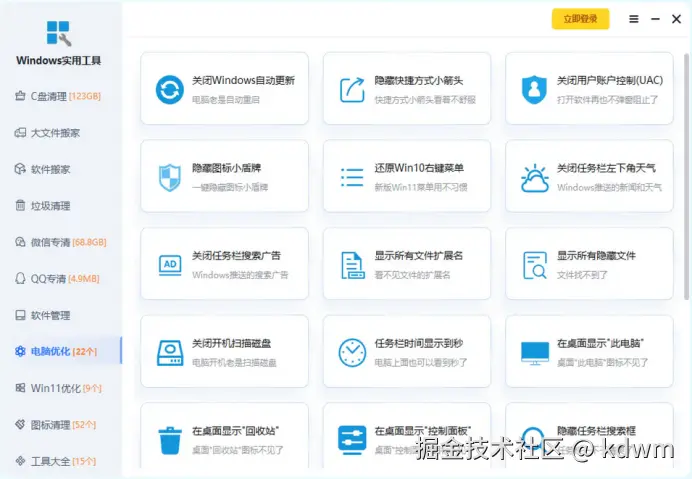Click the 软件管理 sidebar icon
Viewport: 692px width, 479px height.
point(20,315)
